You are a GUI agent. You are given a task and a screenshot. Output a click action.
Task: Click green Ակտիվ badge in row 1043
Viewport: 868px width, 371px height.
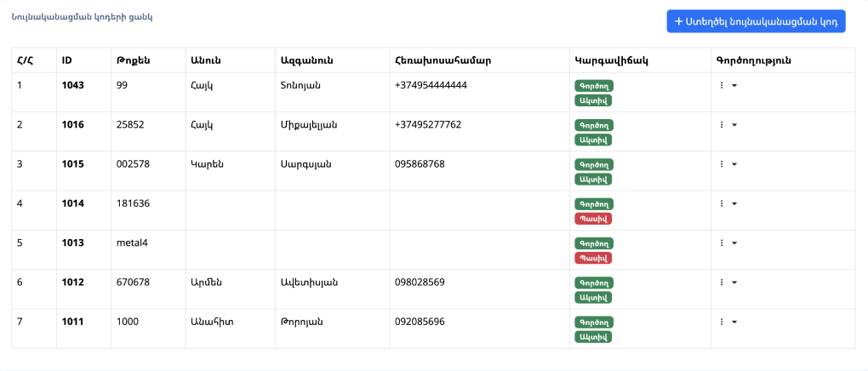(x=593, y=100)
